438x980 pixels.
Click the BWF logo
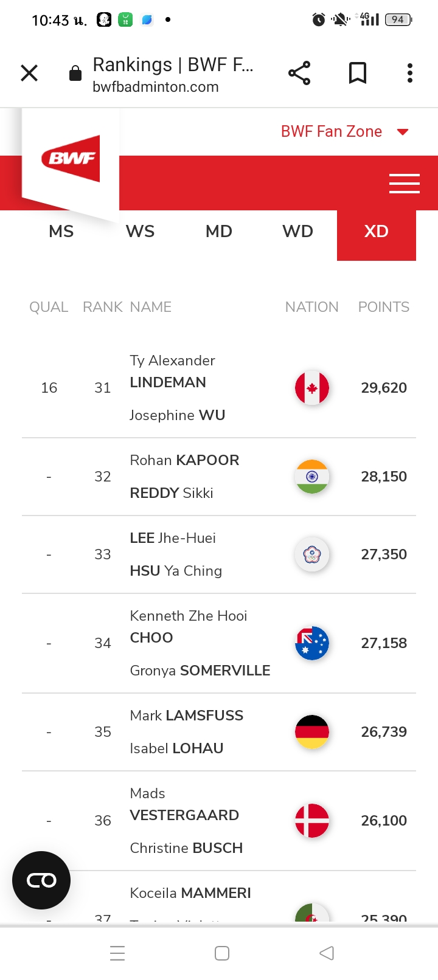(71, 159)
